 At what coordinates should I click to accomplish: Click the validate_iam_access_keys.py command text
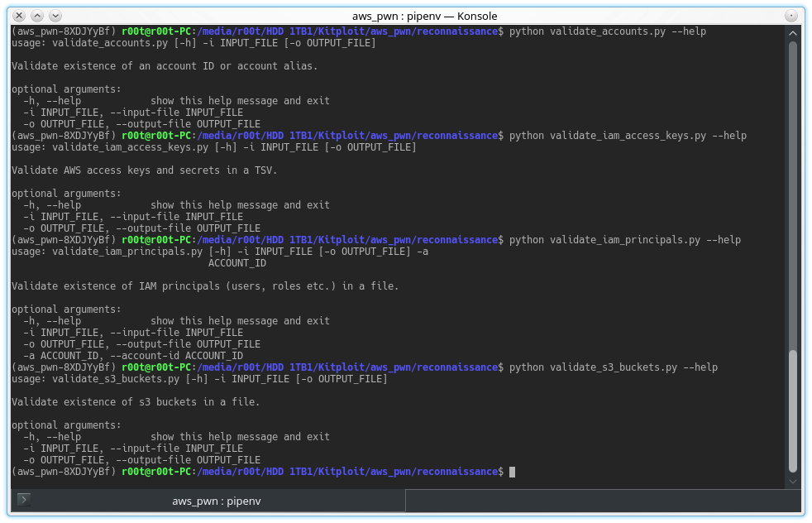point(628,135)
